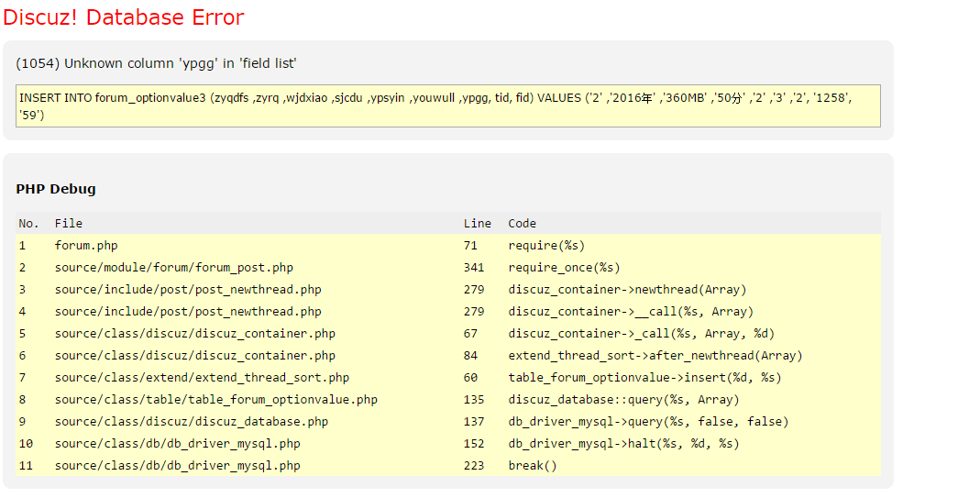Screen dimensions: 980x498
Task: Click line number 152
Action: [474, 444]
